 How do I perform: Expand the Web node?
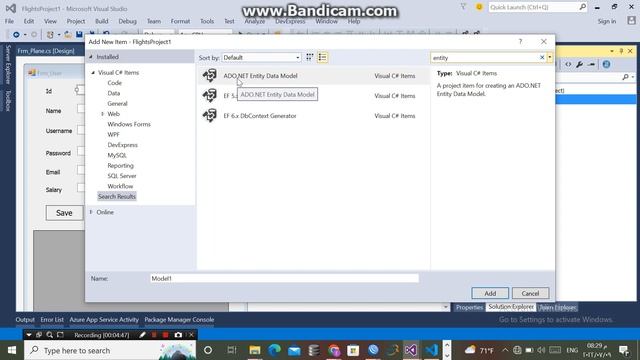102,114
